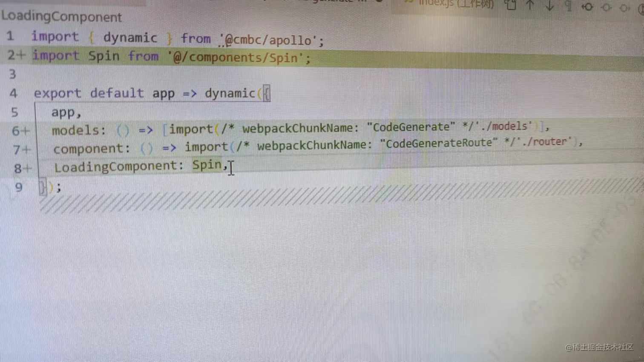Click the "CodeGenerateRoute" chunk name string
644x362 pixels.
pos(439,143)
